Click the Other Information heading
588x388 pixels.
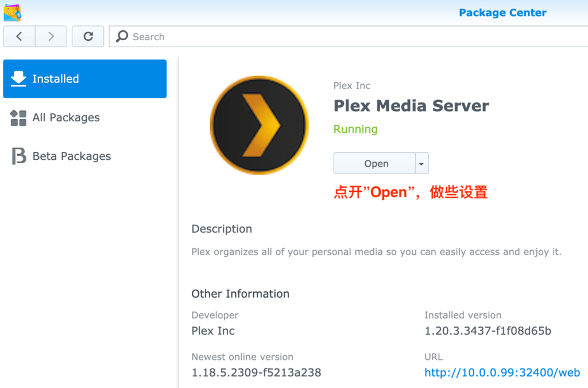(x=241, y=294)
